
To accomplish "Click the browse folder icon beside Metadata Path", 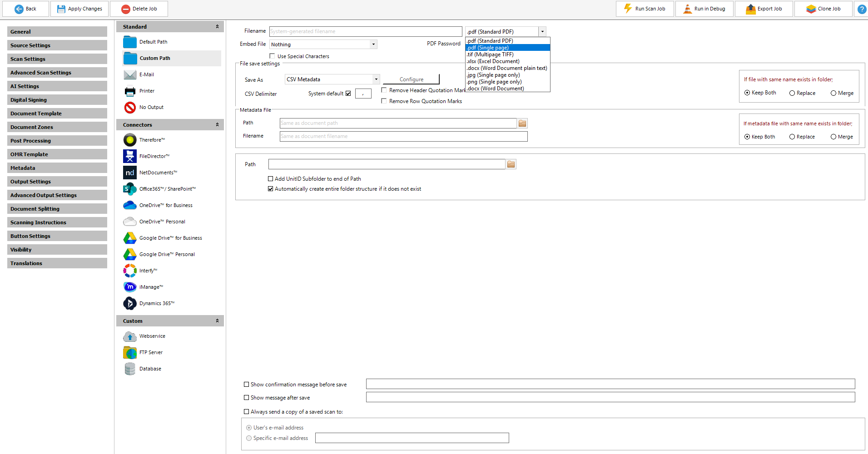I will [522, 123].
